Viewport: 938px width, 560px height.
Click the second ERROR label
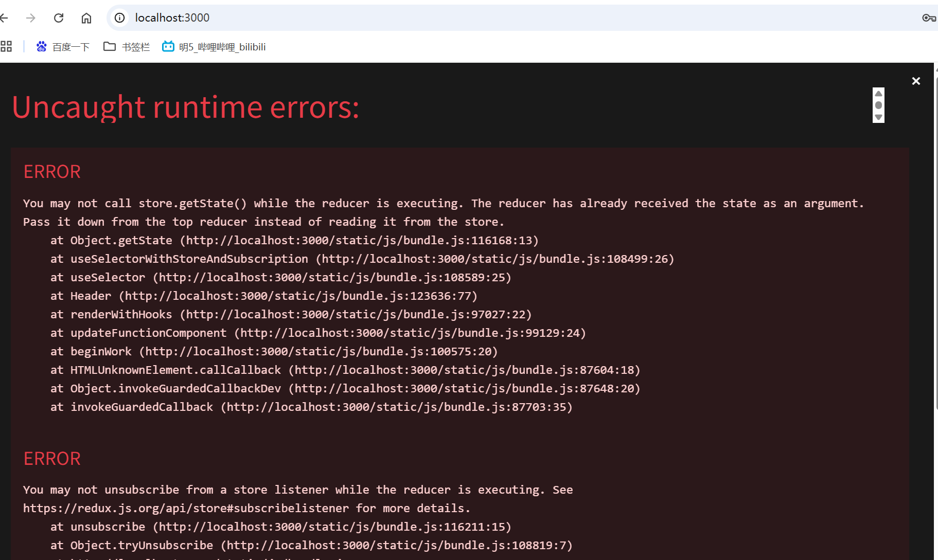point(52,459)
